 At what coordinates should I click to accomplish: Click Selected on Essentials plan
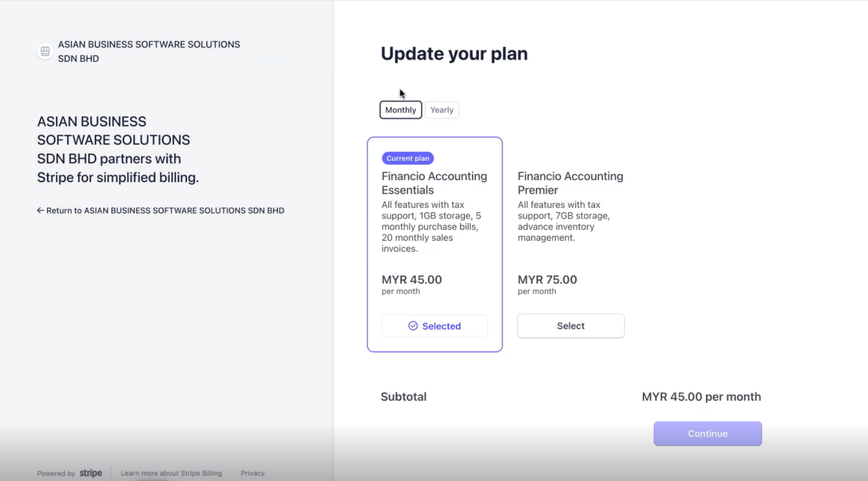435,326
